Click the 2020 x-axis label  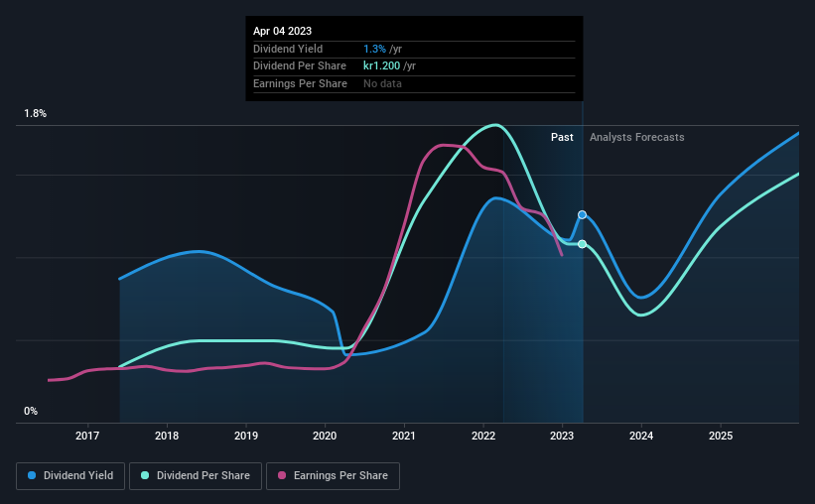pyautogui.click(x=325, y=436)
